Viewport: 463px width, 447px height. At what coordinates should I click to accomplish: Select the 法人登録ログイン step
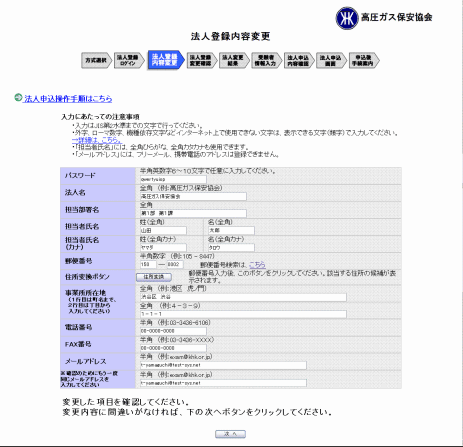[129, 60]
